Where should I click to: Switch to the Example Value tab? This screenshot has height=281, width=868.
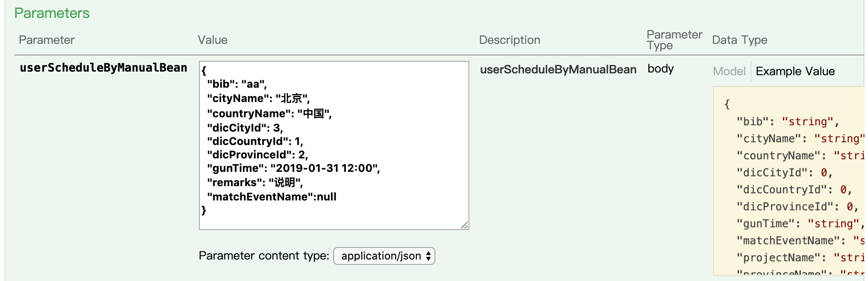pyautogui.click(x=795, y=71)
